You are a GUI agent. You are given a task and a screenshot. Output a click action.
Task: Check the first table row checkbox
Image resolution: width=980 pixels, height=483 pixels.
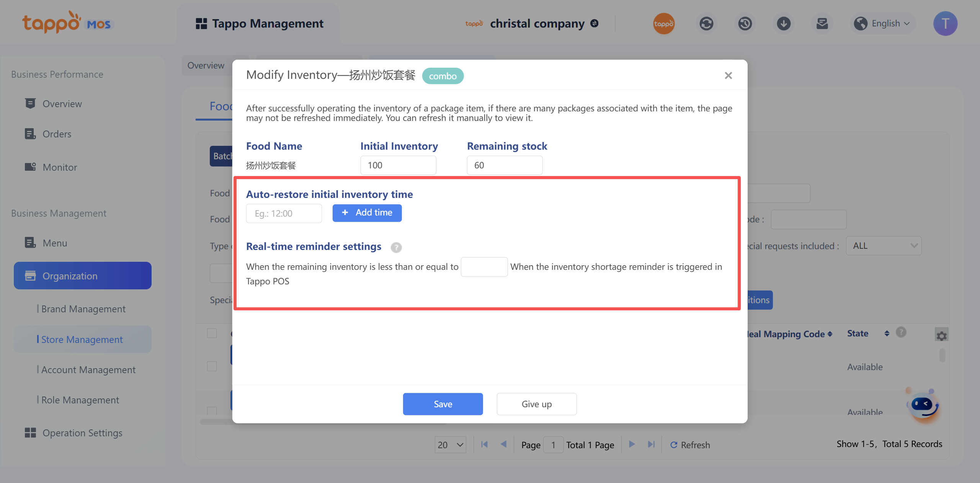point(212,366)
